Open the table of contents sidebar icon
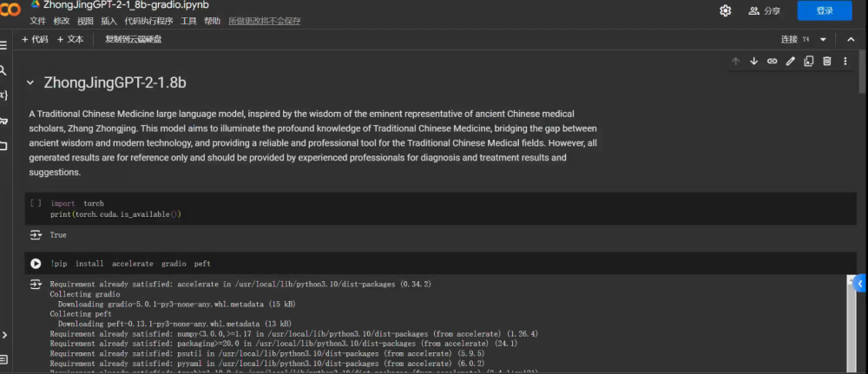Image resolution: width=868 pixels, height=374 pixels. (x=3, y=45)
